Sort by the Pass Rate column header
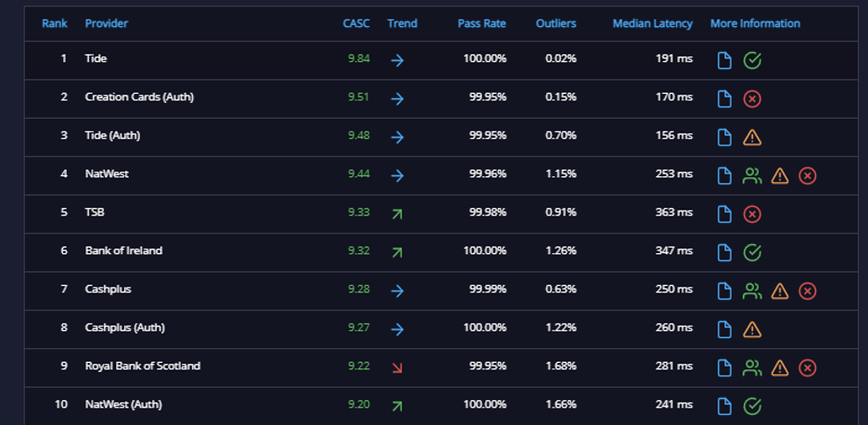Viewport: 868px width, 425px height. pos(481,23)
